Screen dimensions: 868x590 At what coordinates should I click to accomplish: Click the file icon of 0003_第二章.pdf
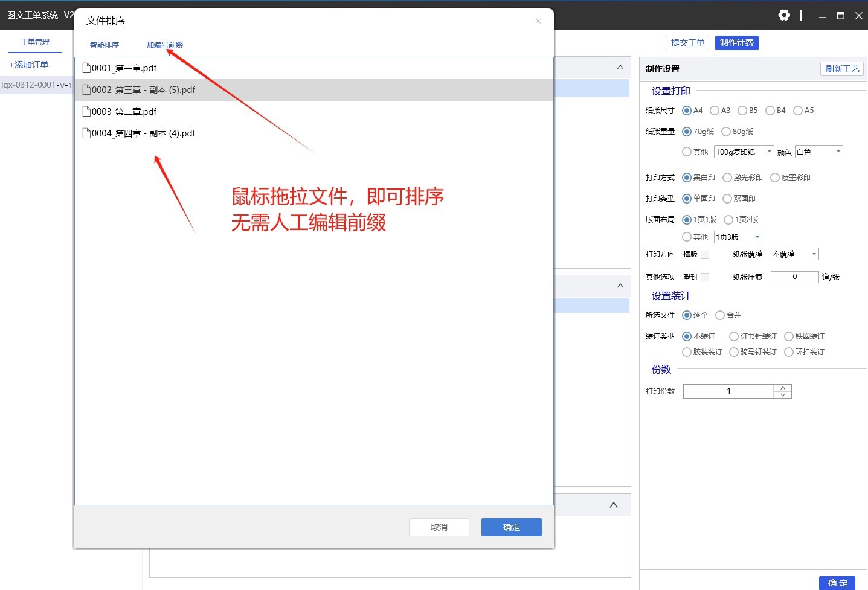point(86,111)
